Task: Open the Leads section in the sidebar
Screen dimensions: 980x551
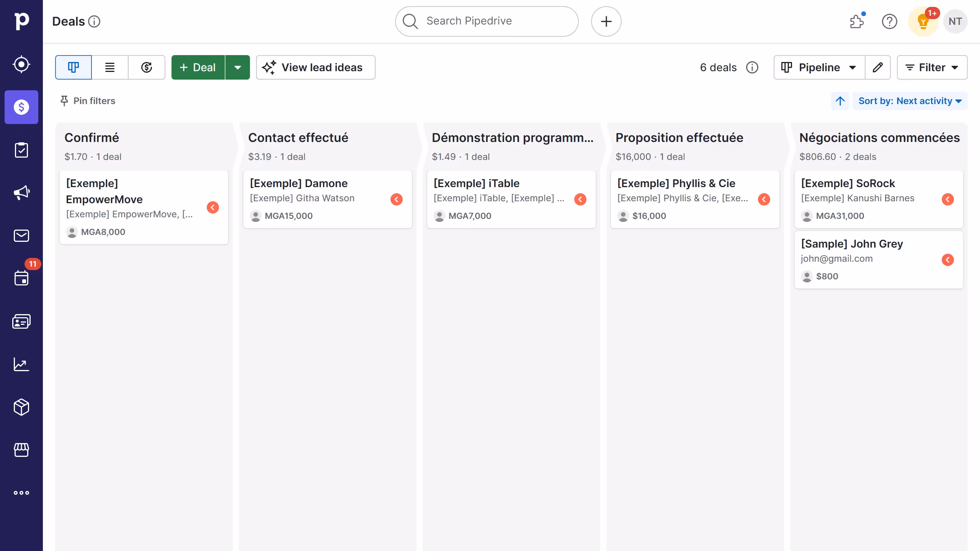Action: coord(21,64)
